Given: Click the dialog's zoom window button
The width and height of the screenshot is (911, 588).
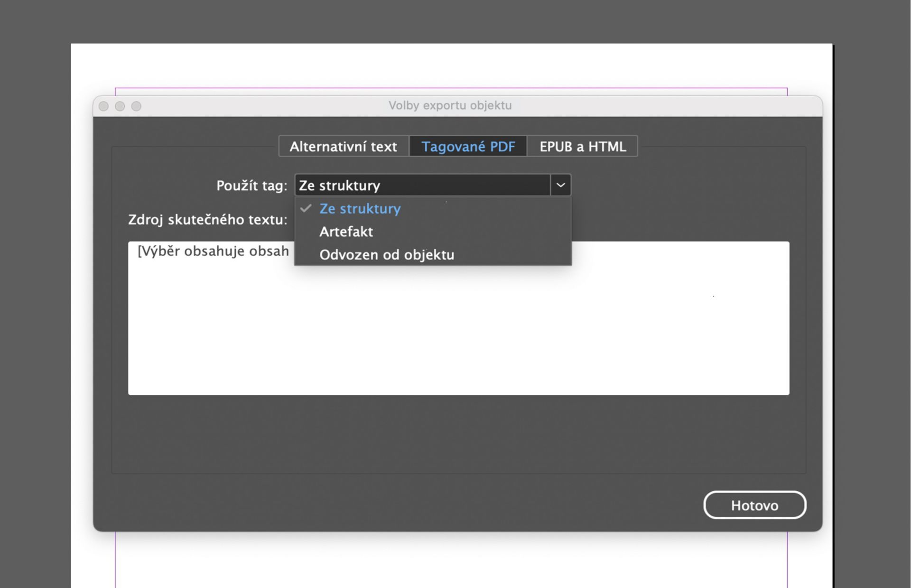Looking at the screenshot, I should [136, 106].
